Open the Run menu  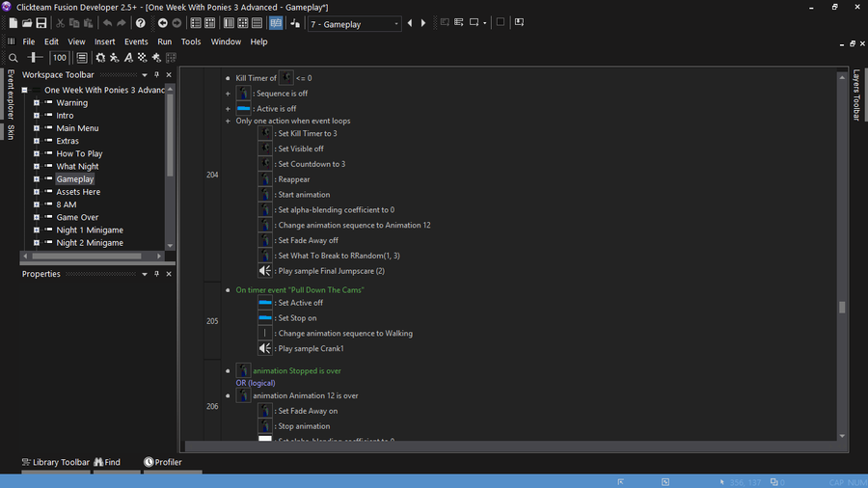point(164,41)
